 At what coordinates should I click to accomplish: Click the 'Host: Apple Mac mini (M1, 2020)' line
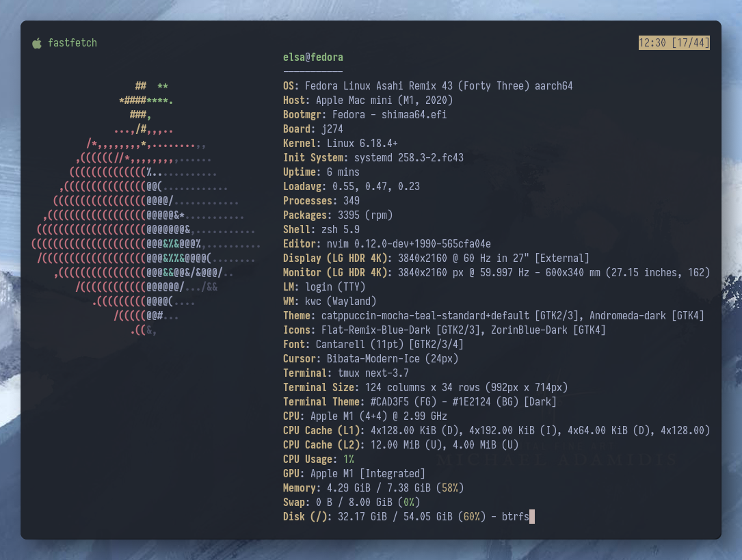click(368, 101)
